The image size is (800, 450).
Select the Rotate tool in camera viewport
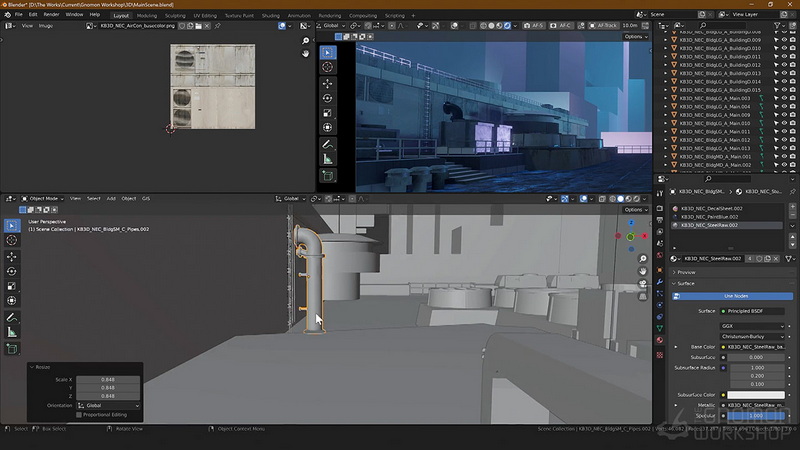click(x=328, y=98)
